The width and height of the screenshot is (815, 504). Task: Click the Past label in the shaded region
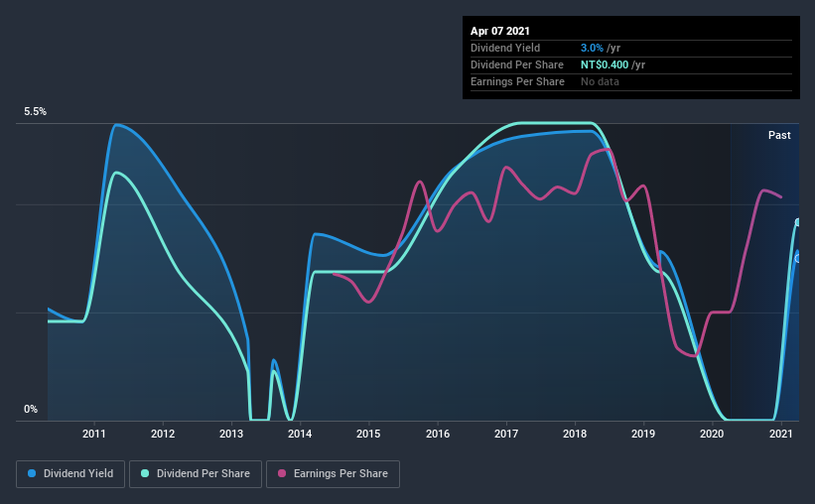[779, 135]
